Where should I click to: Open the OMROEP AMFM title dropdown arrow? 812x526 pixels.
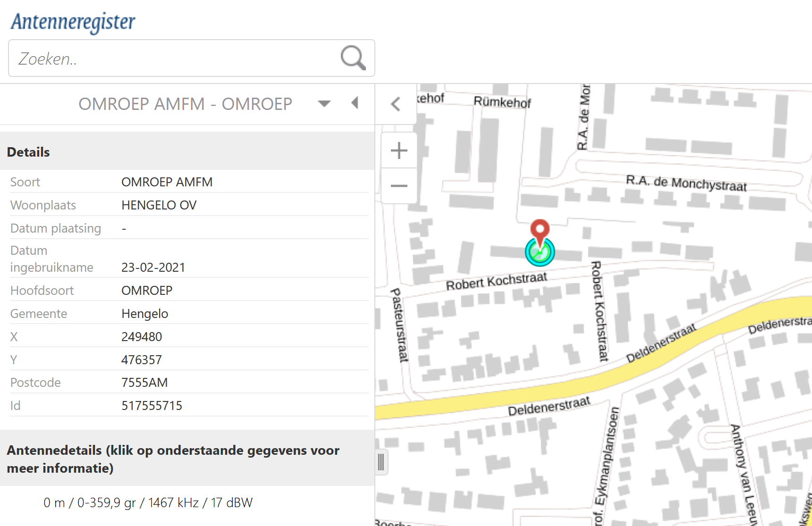tap(324, 104)
